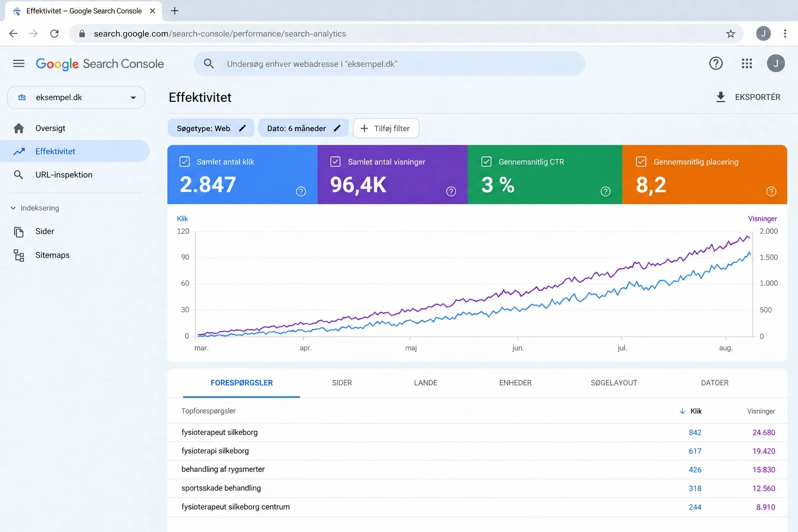Screen dimensions: 798x532
Task: Click the search magnifier icon in the search bar
Action: (209, 63)
